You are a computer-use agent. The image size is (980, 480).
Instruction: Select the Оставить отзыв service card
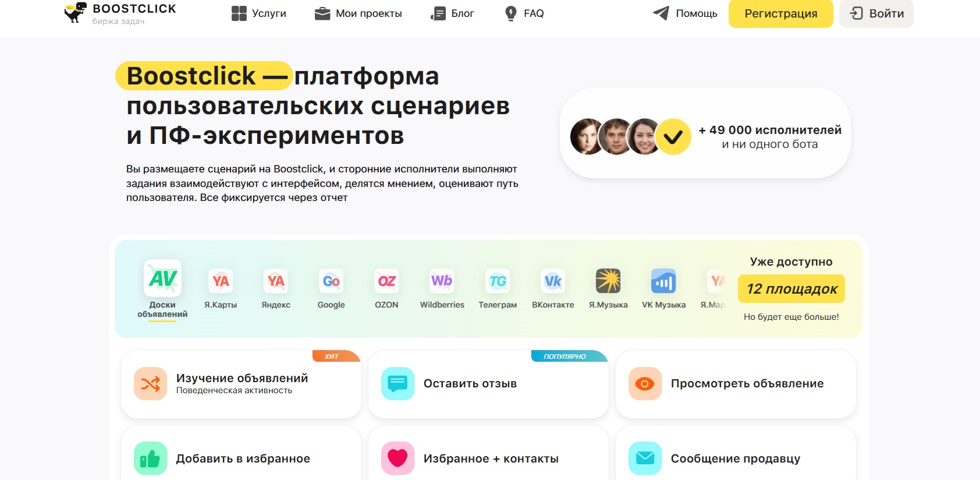click(x=488, y=384)
